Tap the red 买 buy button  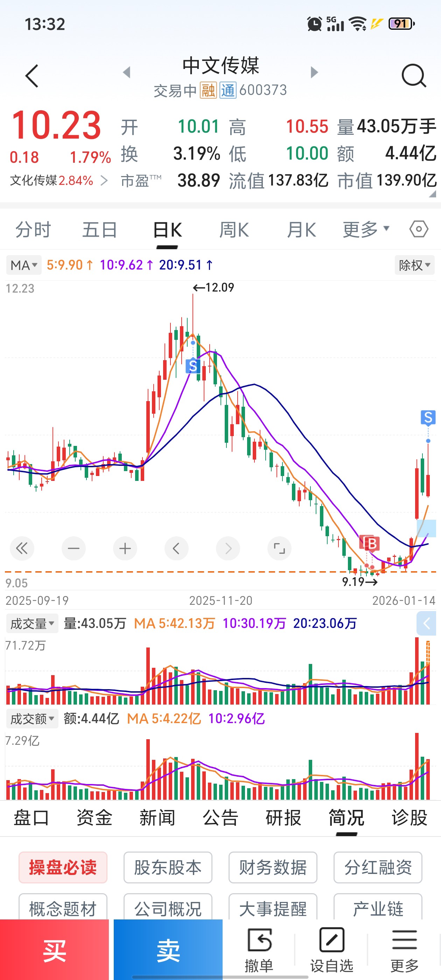coord(54,950)
